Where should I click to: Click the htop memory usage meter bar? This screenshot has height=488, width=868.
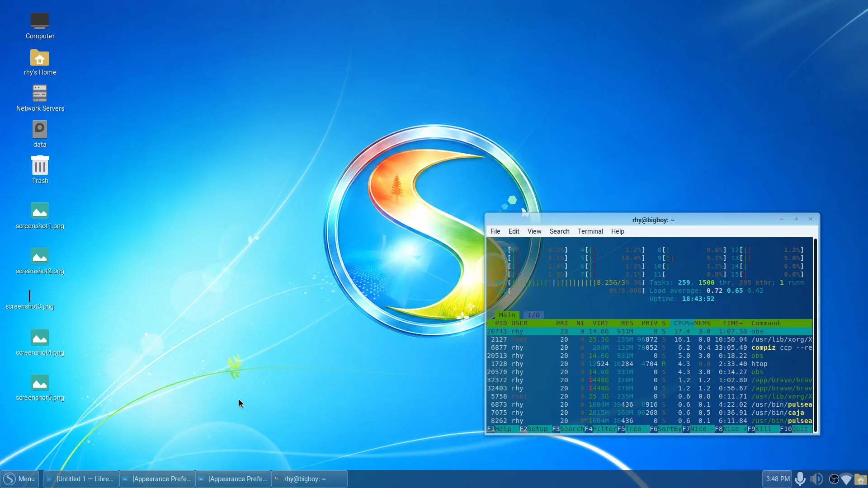(x=570, y=282)
